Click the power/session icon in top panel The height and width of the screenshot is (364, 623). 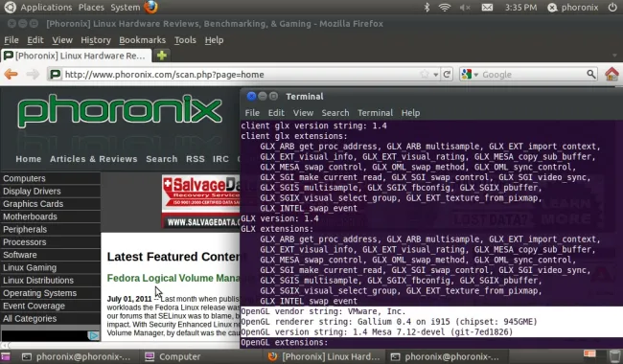click(612, 7)
